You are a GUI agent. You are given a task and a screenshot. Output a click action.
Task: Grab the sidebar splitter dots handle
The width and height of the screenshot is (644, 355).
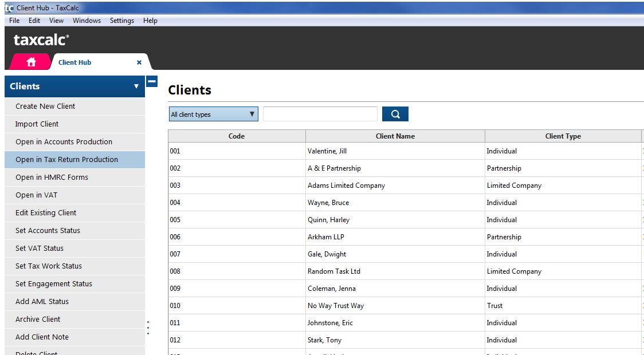[148, 328]
